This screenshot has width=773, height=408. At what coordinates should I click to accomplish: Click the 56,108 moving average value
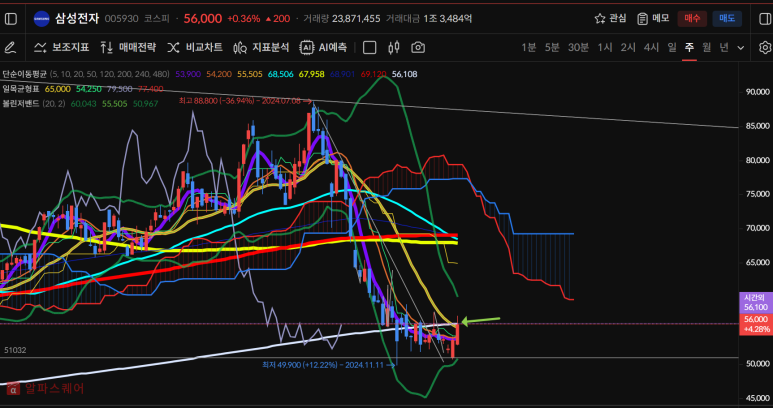tap(405, 74)
